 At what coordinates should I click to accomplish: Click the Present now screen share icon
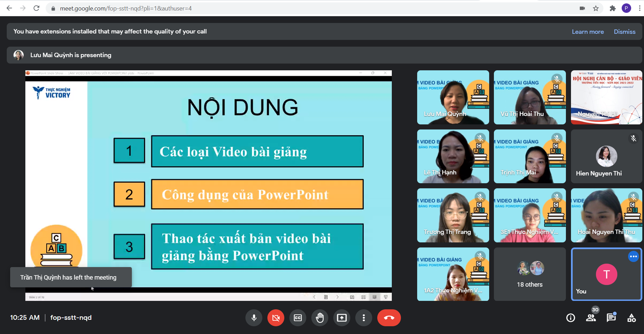click(342, 318)
